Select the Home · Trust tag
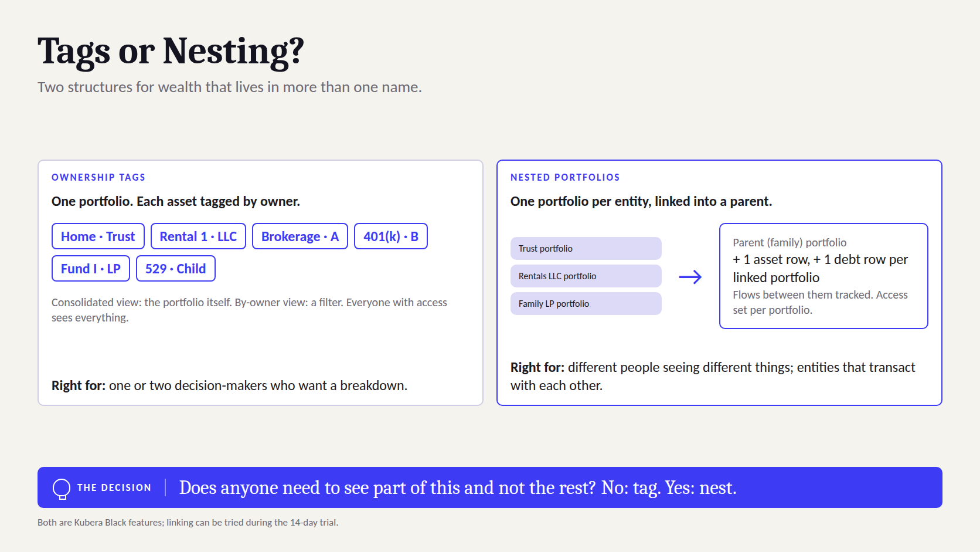 pyautogui.click(x=98, y=236)
